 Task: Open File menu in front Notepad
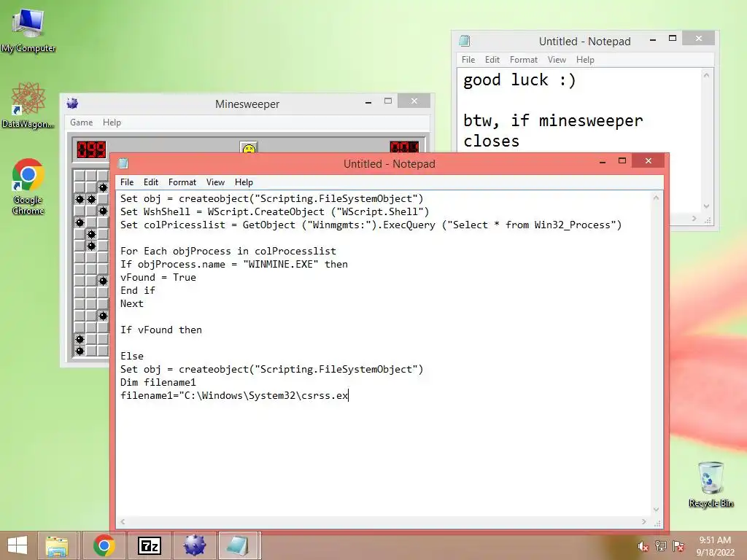(x=127, y=182)
